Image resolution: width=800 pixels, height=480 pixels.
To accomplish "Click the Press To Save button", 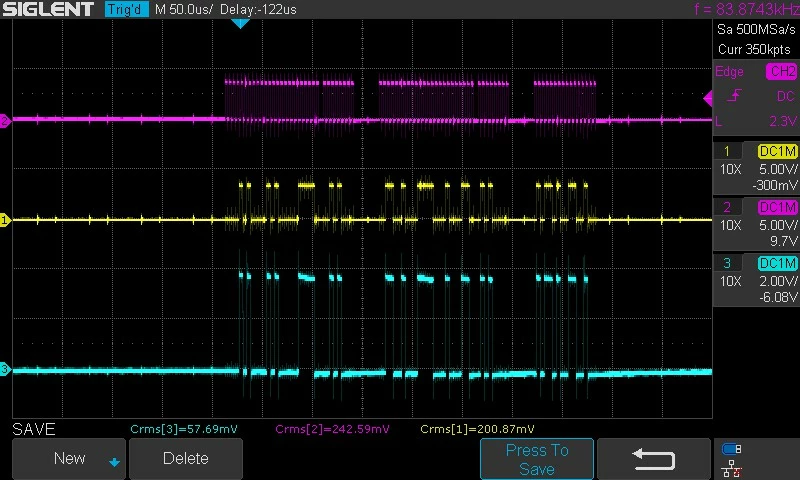I will tap(537, 459).
